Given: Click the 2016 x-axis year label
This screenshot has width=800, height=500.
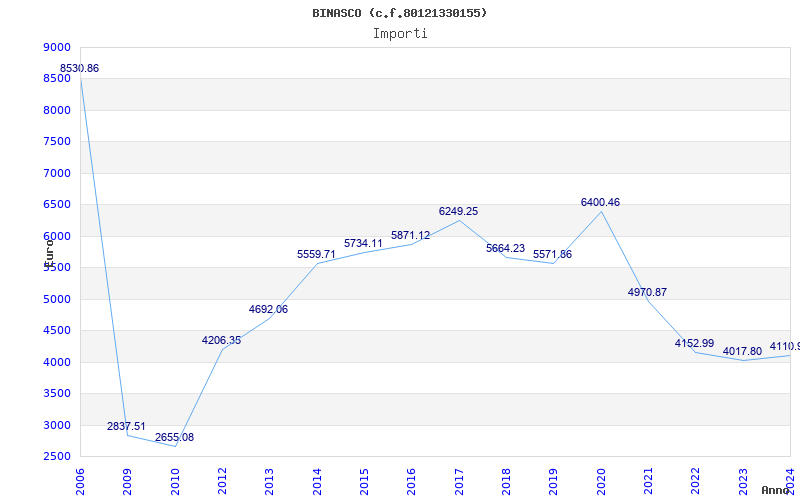Looking at the screenshot, I should click(x=412, y=482).
